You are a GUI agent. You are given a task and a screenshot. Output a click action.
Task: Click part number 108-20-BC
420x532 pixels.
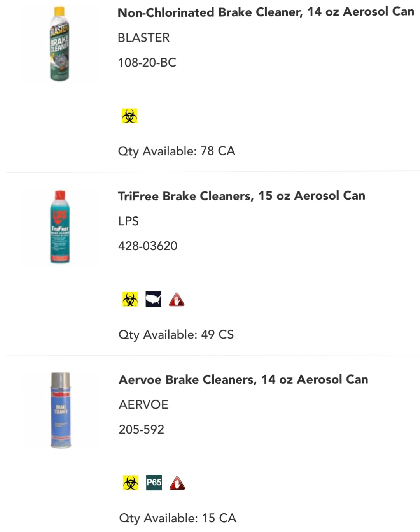(147, 62)
